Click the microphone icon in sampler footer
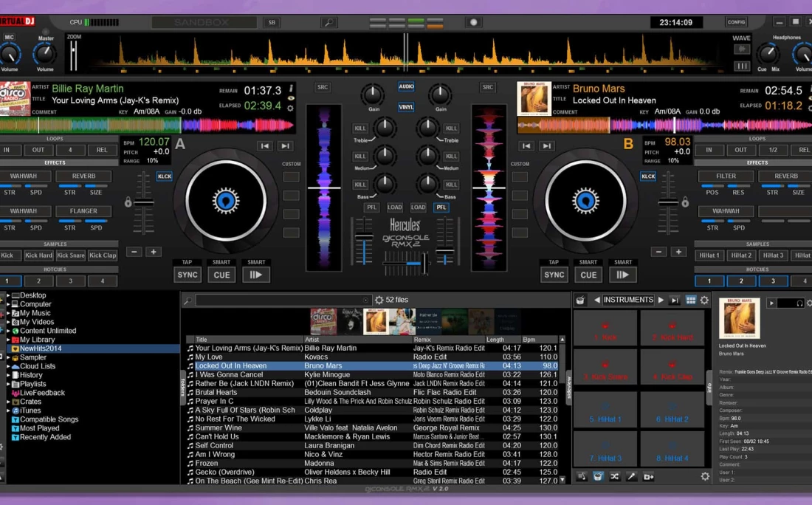812x505 pixels. click(x=631, y=477)
